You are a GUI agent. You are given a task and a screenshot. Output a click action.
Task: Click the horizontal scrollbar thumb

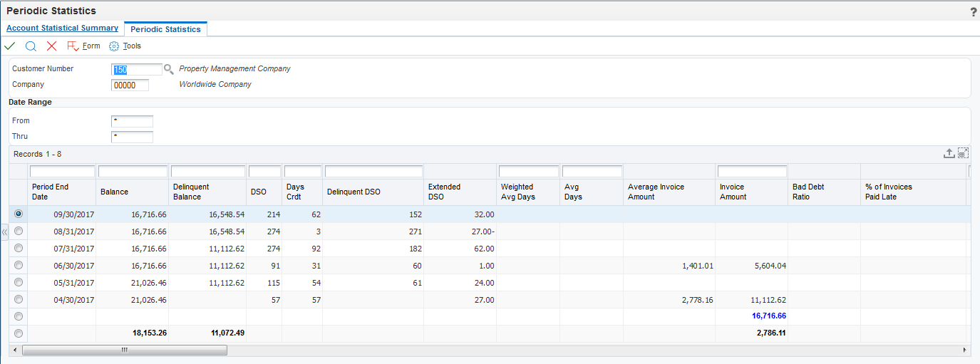[x=125, y=350]
